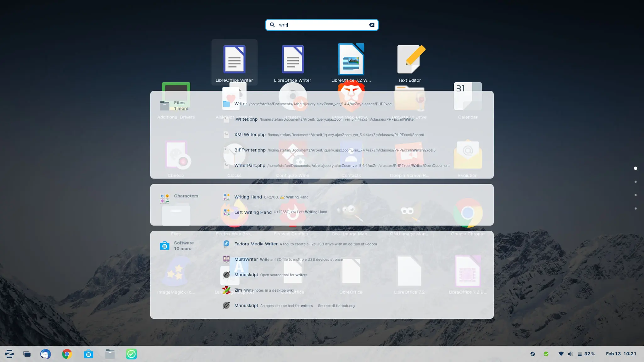Screen dimensions: 644x362
Task: Launch the Text Editor app
Action: (409, 63)
